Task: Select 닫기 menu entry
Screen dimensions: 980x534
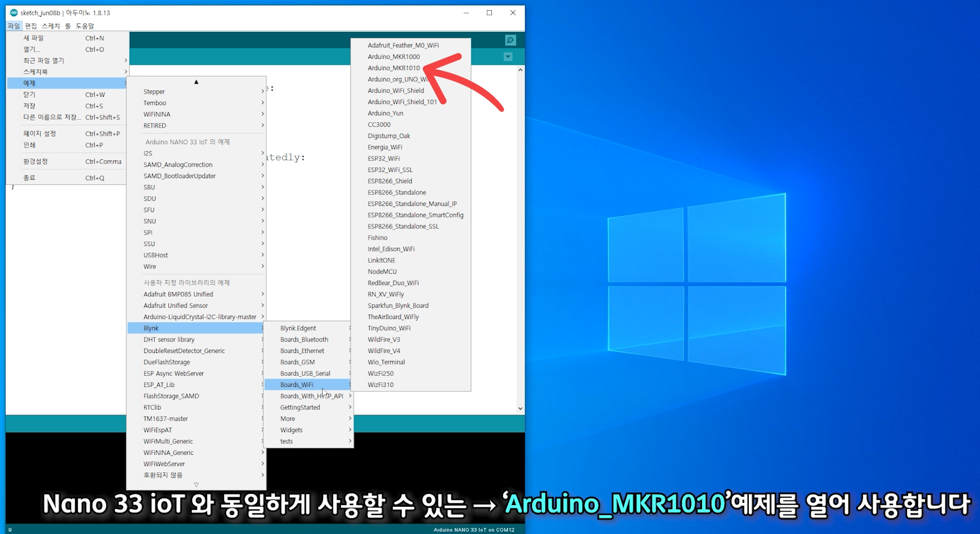Action: [67, 95]
